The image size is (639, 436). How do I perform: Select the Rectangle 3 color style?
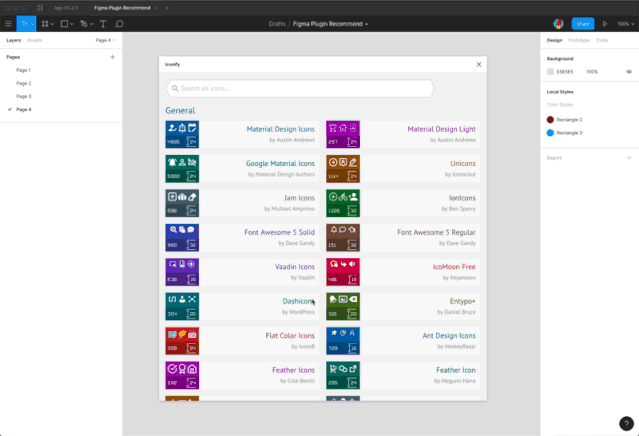564,133
